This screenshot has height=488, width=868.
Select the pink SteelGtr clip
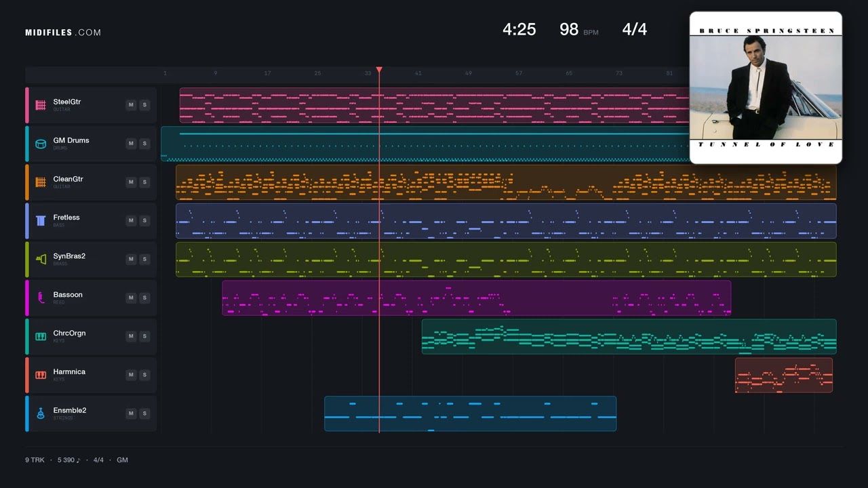click(x=434, y=105)
